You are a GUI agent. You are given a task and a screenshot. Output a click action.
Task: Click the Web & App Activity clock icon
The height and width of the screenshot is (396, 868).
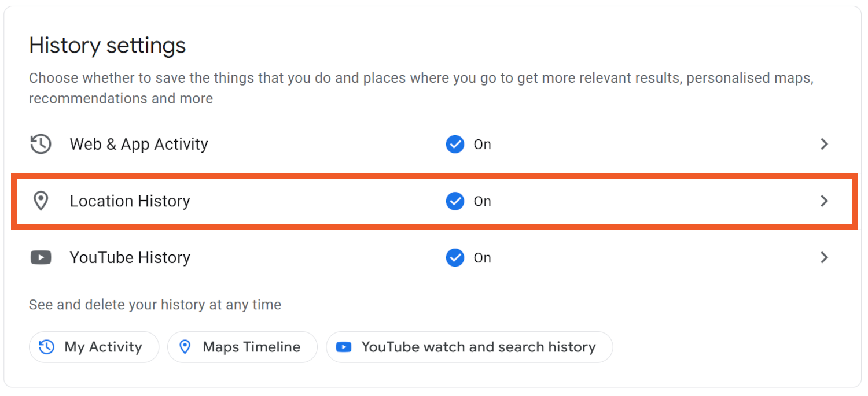tap(41, 144)
